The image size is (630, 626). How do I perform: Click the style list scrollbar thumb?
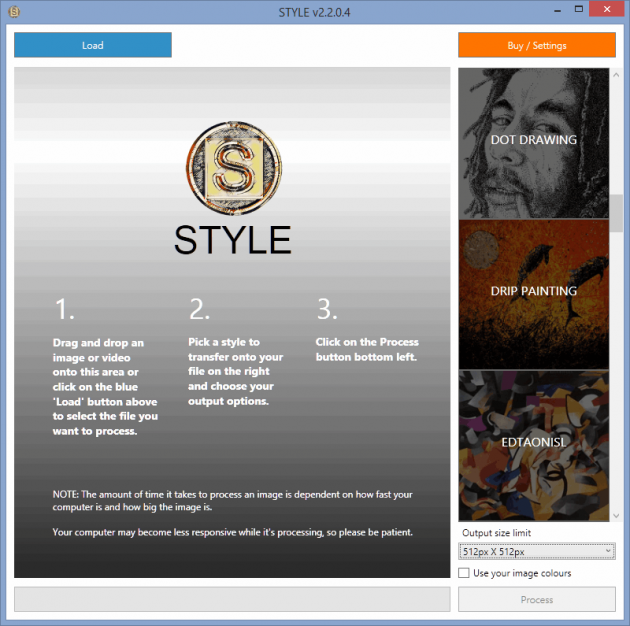pyautogui.click(x=616, y=213)
